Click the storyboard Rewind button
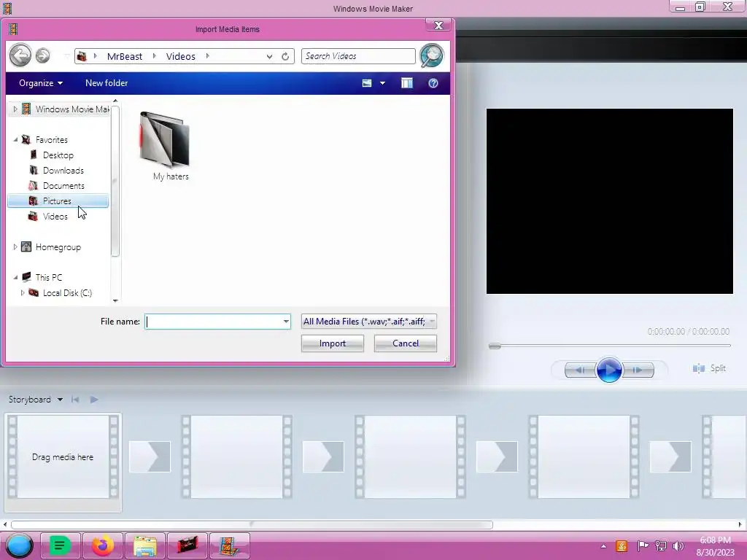Image resolution: width=747 pixels, height=560 pixels. (75, 400)
